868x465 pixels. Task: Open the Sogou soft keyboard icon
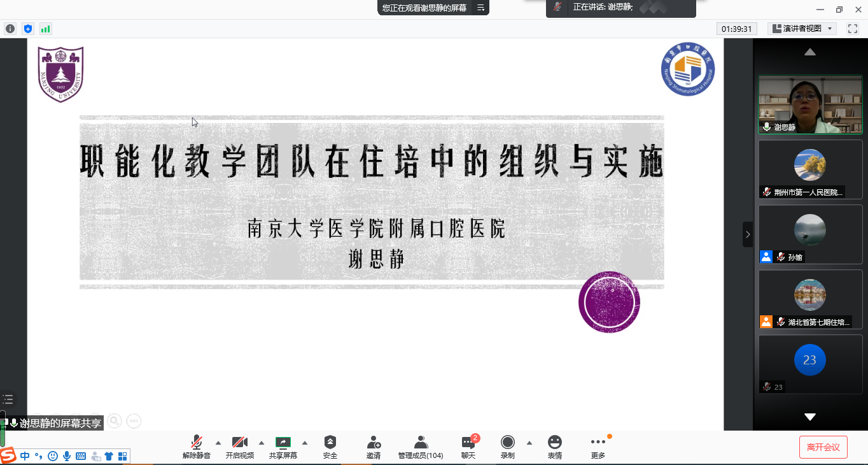[x=81, y=456]
